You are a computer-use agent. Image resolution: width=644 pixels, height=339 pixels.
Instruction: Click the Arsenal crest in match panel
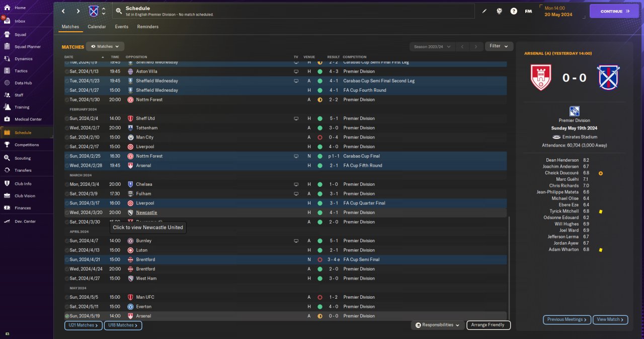coord(541,78)
